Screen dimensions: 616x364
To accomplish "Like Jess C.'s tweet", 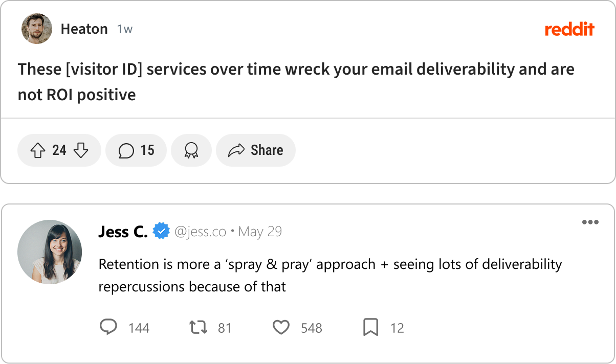I will (281, 327).
